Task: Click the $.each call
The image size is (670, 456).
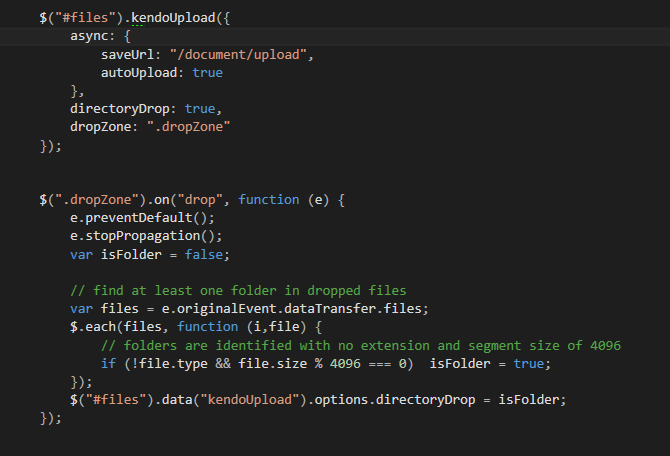Action: (93, 327)
